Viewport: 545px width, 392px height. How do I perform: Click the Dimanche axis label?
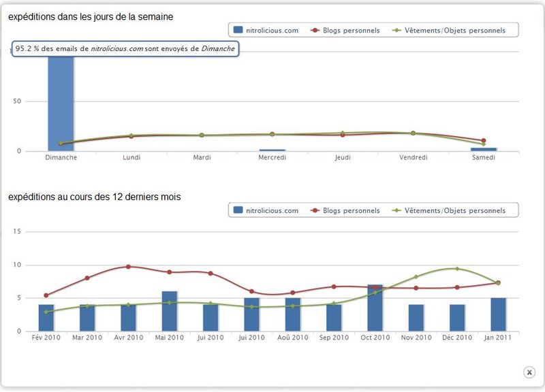pyautogui.click(x=61, y=157)
